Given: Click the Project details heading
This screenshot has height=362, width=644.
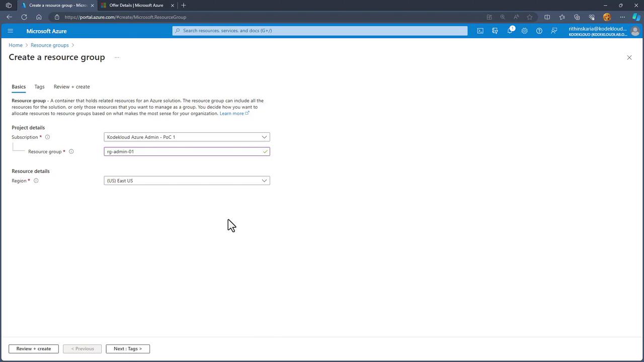Looking at the screenshot, I should [28, 128].
